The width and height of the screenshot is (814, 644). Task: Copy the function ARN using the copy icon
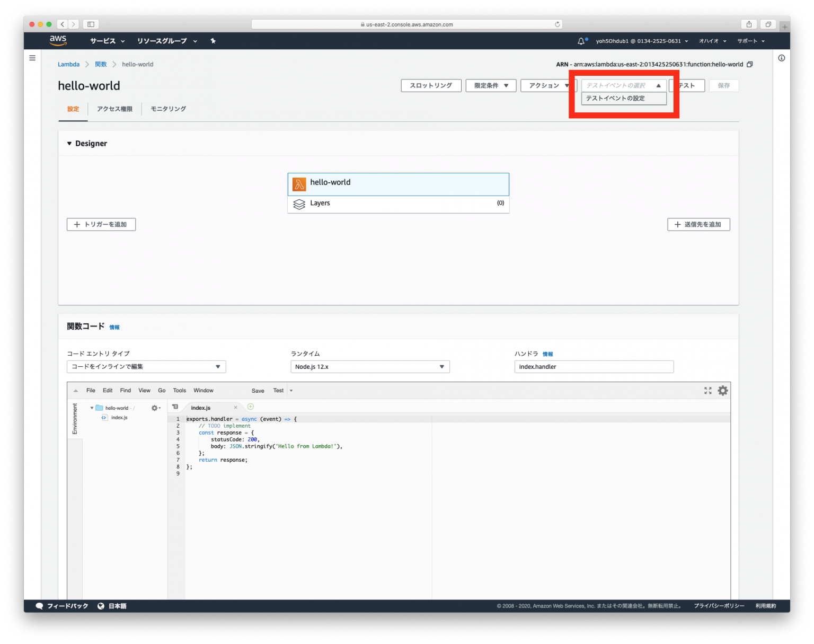[749, 64]
